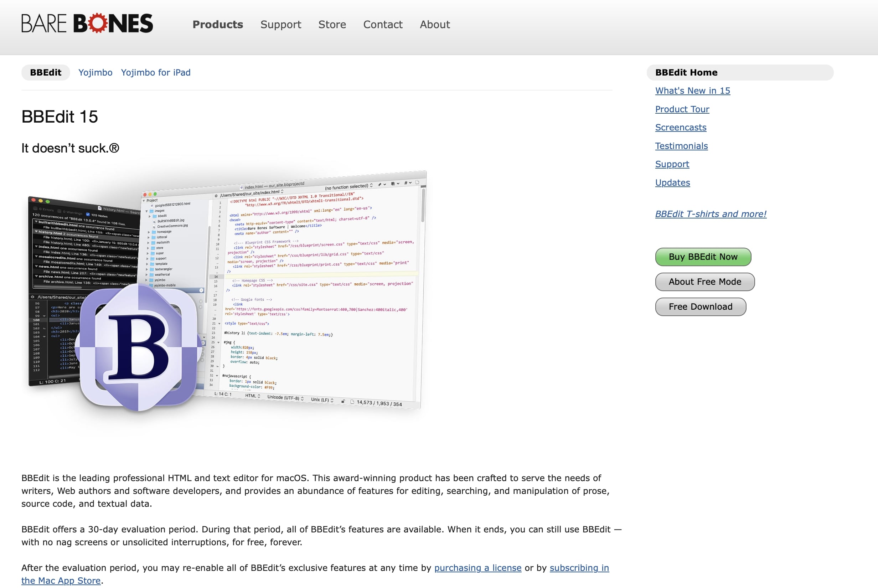
Task: Click the BuiltWithBBEdit.jpg file icon
Action: (154, 221)
